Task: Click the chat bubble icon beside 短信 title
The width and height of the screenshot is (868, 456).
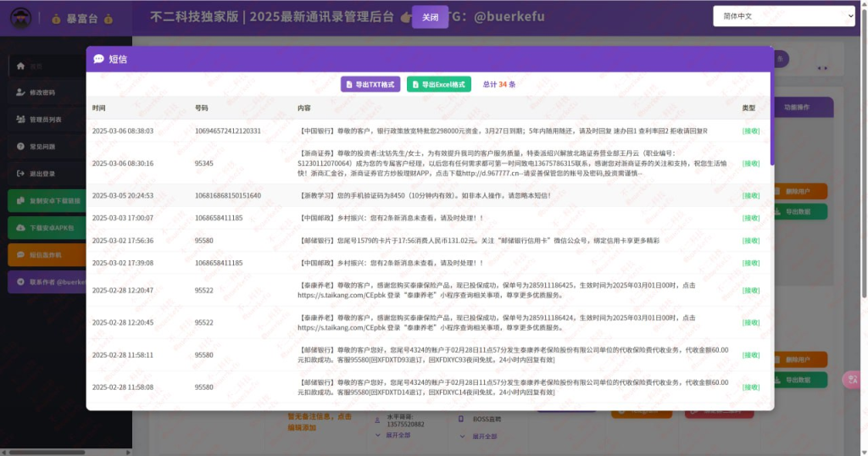Action: (x=98, y=58)
